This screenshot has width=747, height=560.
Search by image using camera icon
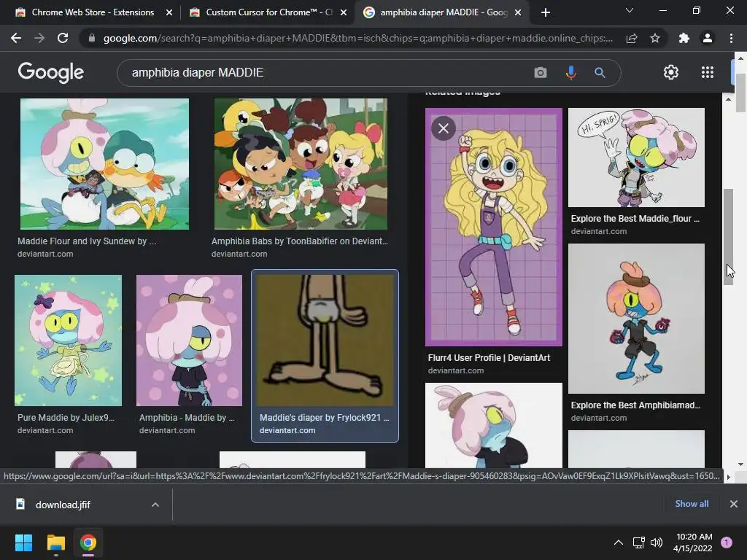click(x=541, y=72)
